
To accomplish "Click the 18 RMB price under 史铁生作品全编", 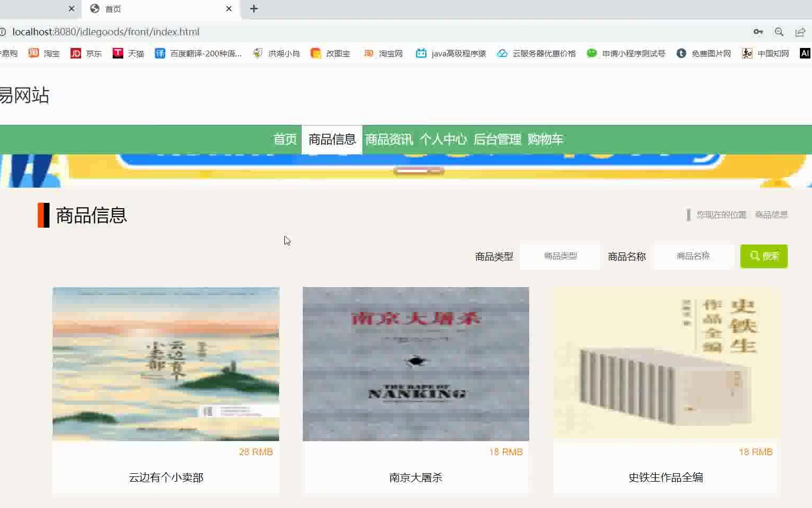I will pyautogui.click(x=756, y=452).
